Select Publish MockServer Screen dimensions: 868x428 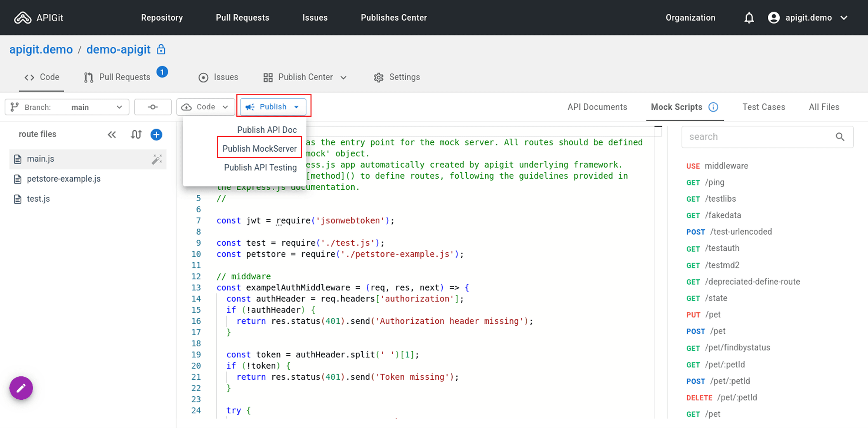coord(259,148)
